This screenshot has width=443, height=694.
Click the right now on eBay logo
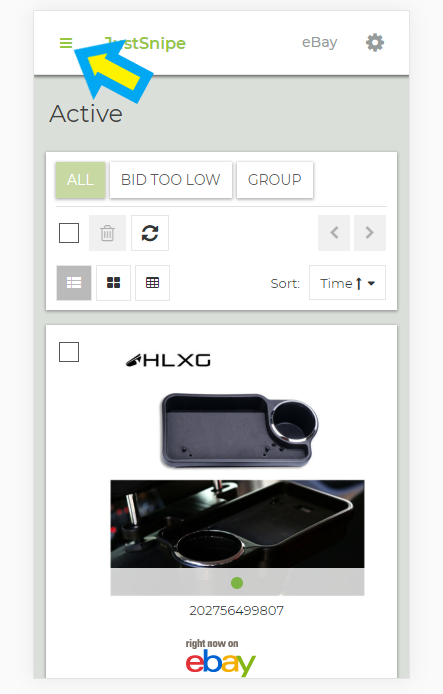220,657
